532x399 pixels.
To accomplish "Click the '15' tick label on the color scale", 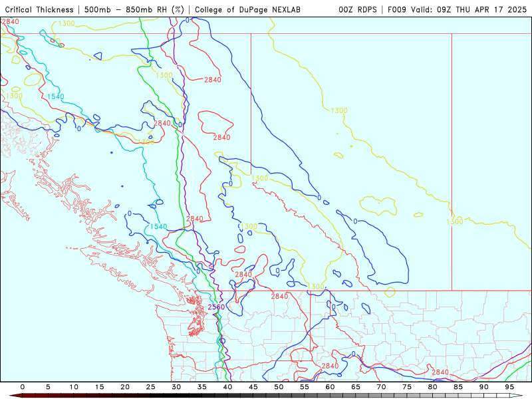I will pyautogui.click(x=99, y=387).
